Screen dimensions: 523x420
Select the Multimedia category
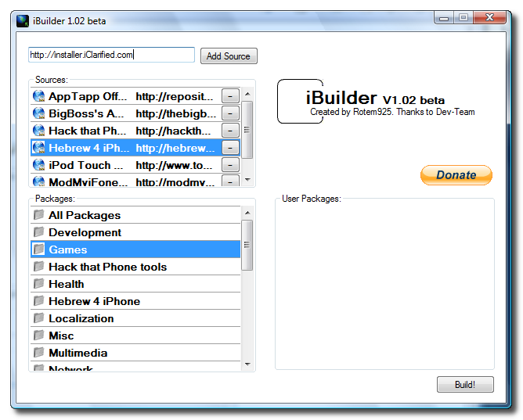135,353
